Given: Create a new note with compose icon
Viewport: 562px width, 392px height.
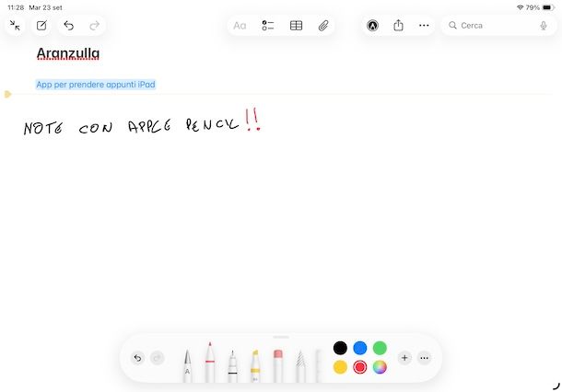Looking at the screenshot, I should pos(41,26).
